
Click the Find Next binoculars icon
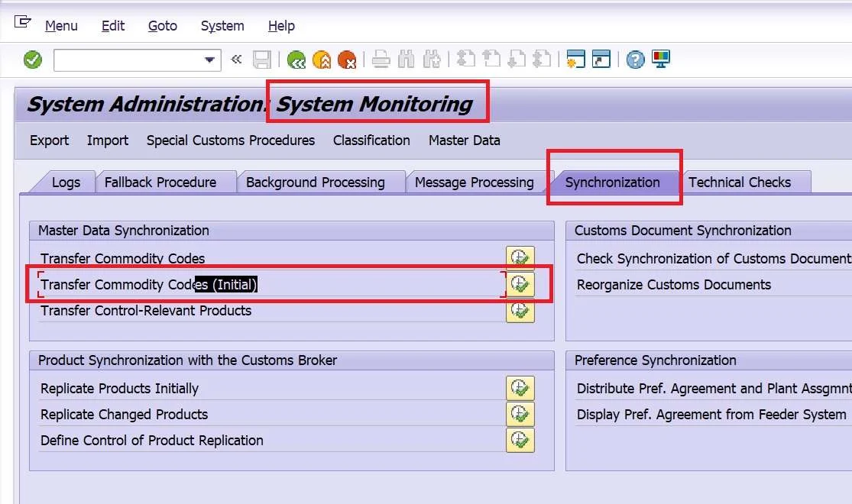click(x=432, y=60)
